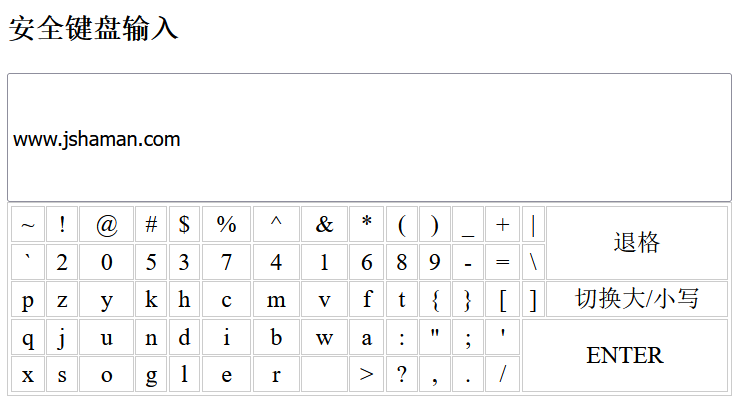Click the = equals key
Screen dimensions: 756x412
point(503,262)
